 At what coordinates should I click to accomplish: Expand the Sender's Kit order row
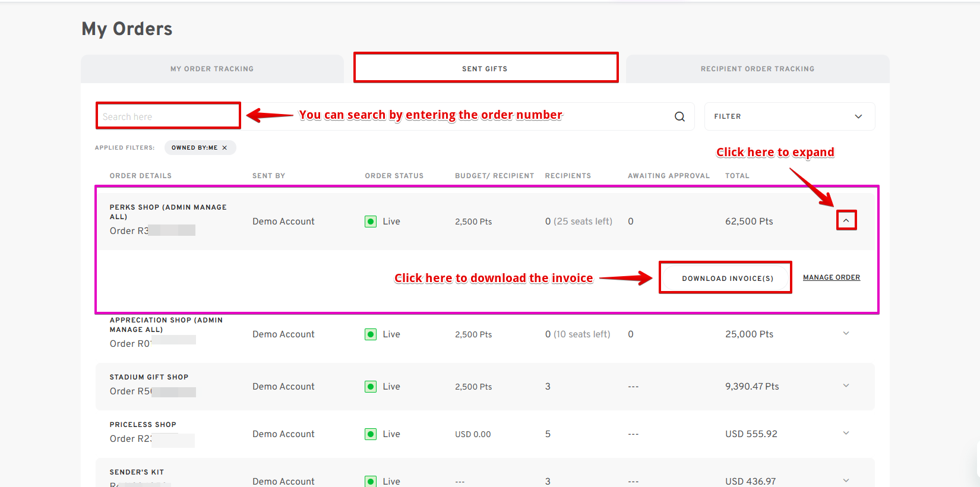point(846,480)
